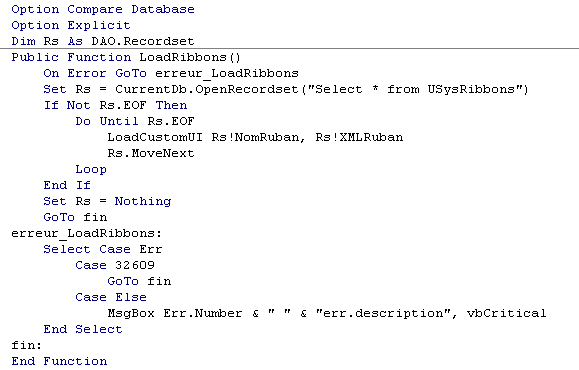
Task: Click the 'End If' line
Action: pyautogui.click(x=67, y=185)
